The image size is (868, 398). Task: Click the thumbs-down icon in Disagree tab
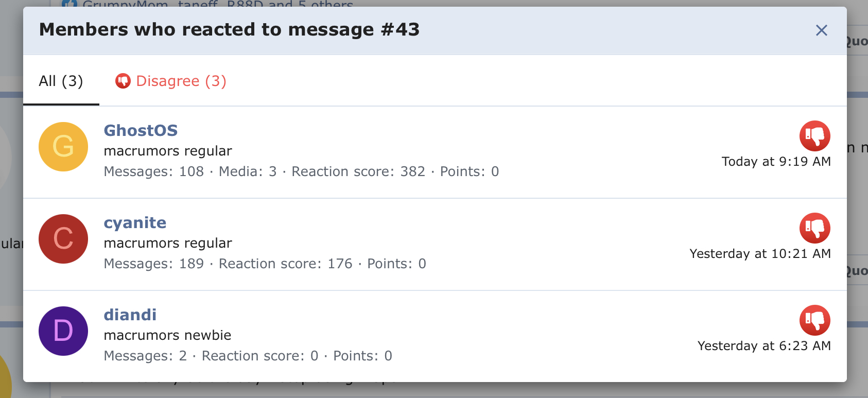(123, 81)
